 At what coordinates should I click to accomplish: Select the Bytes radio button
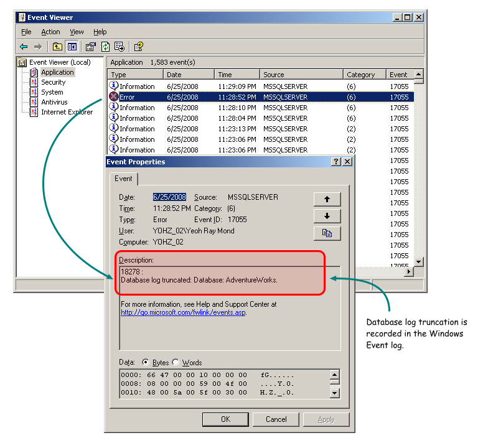click(x=146, y=363)
